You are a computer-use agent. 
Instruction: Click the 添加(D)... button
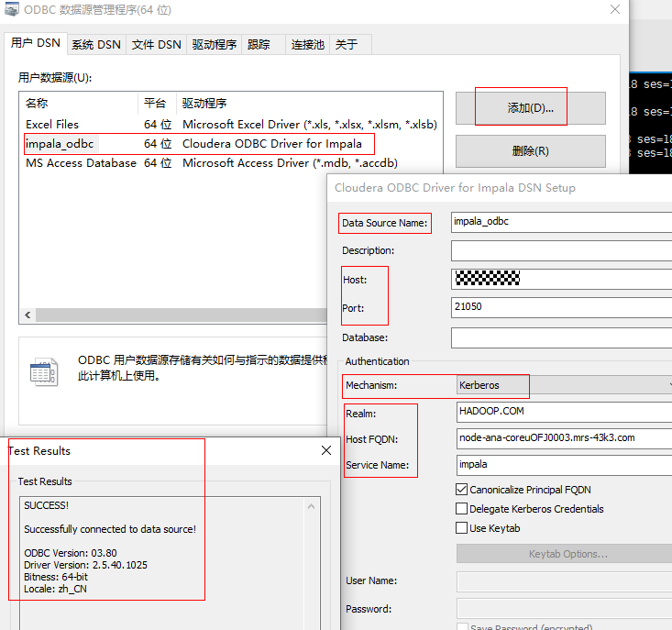(x=531, y=108)
